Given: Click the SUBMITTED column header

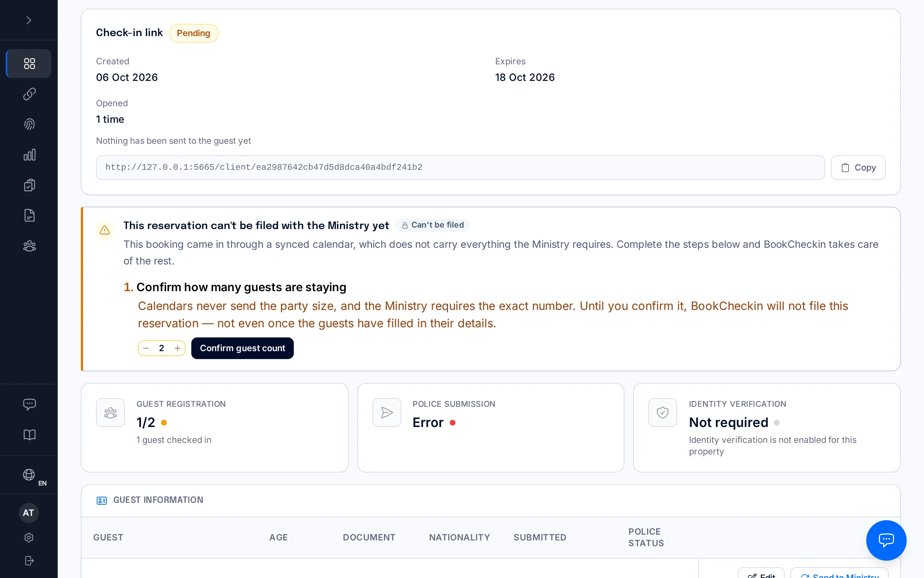Looking at the screenshot, I should (540, 538).
